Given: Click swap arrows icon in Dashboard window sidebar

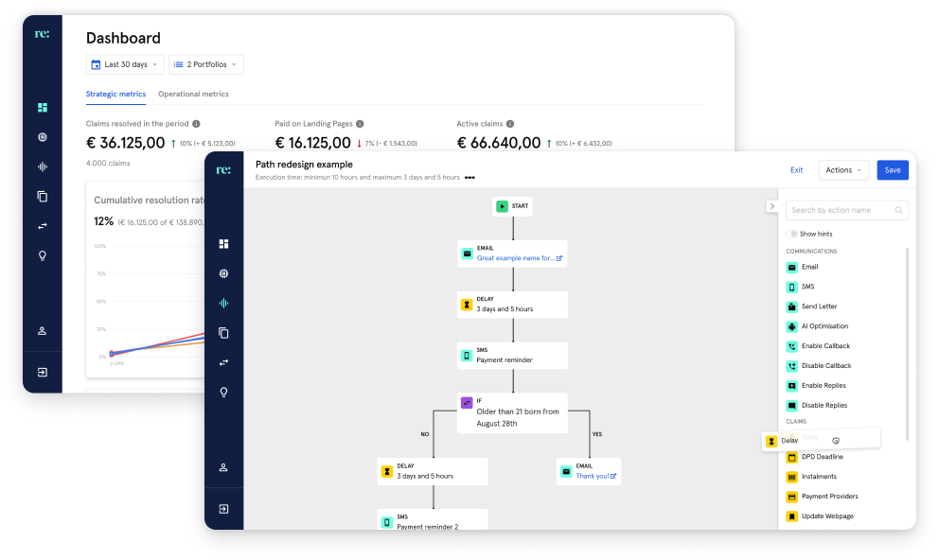Looking at the screenshot, I should [x=43, y=226].
